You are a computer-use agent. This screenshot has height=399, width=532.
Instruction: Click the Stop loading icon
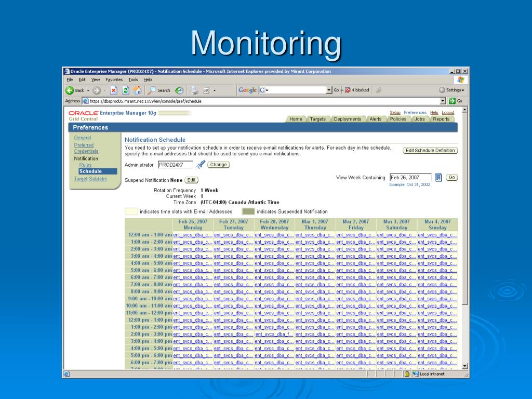coord(114,90)
